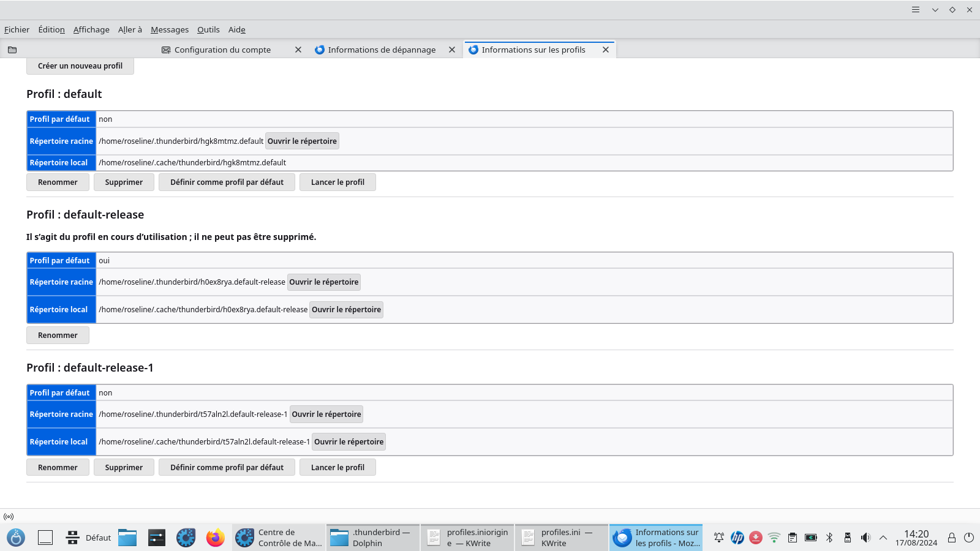Close the Informations sur les profils tab

(606, 50)
